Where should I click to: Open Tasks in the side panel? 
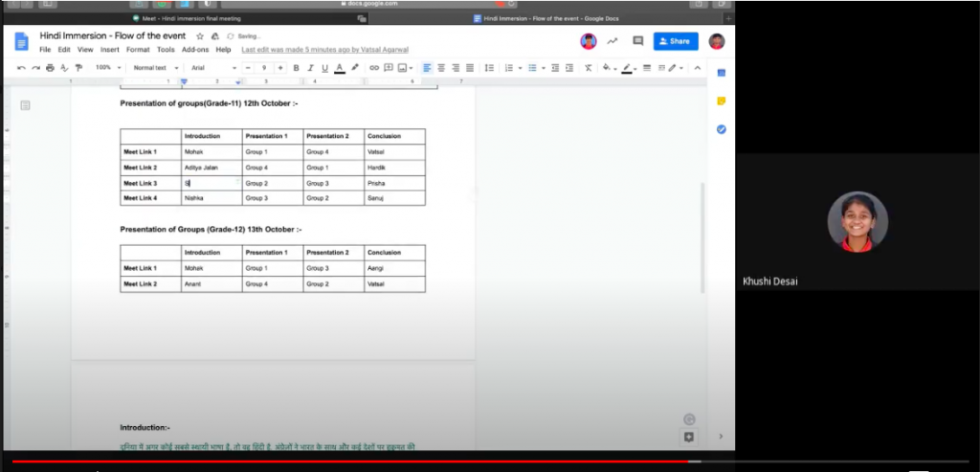[722, 129]
